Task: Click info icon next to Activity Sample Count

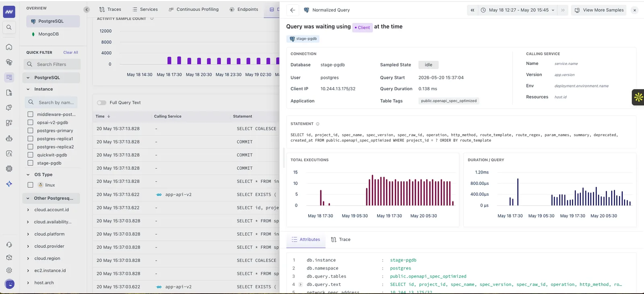Action: [x=152, y=19]
